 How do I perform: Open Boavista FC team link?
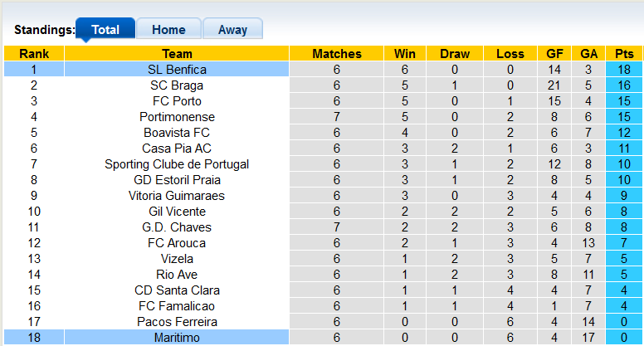pyautogui.click(x=177, y=133)
